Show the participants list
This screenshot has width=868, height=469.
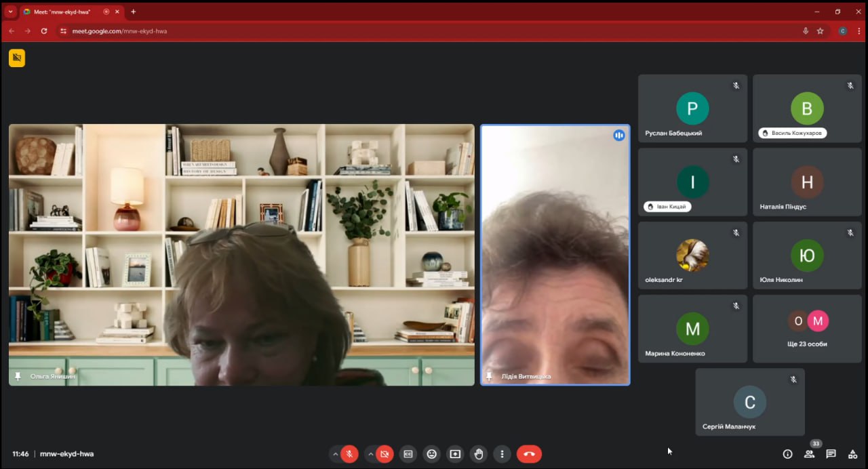(x=809, y=454)
